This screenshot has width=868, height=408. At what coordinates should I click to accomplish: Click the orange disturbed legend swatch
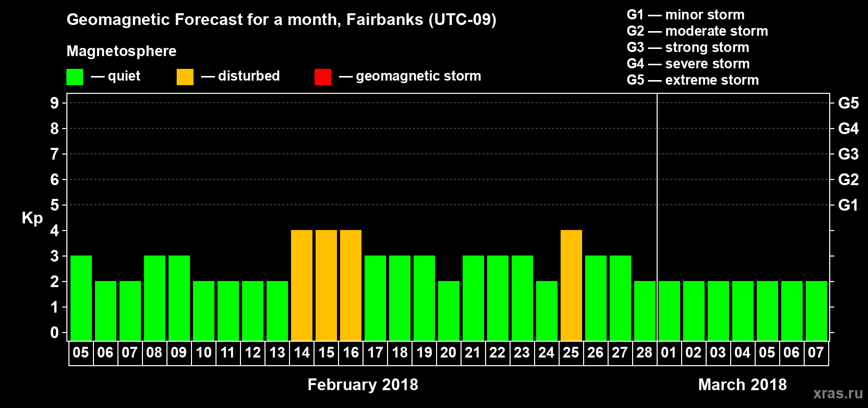(185, 77)
